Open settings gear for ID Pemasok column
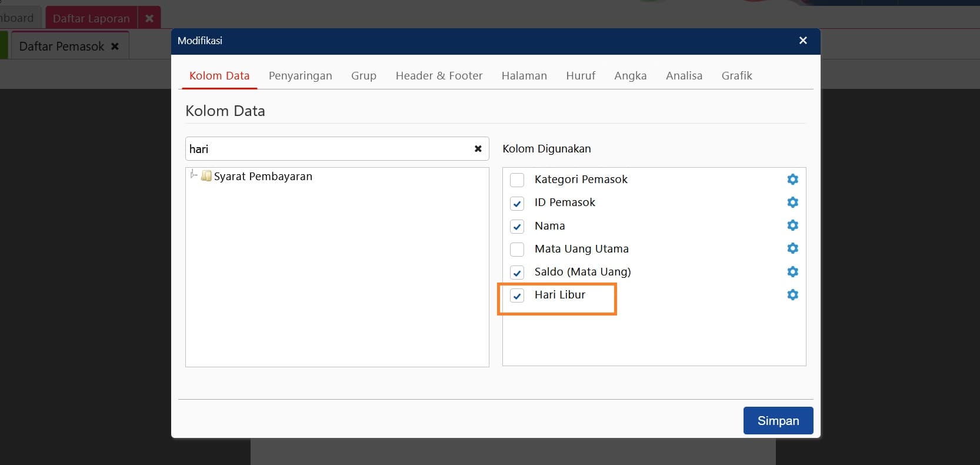The width and height of the screenshot is (980, 465). 792,202
